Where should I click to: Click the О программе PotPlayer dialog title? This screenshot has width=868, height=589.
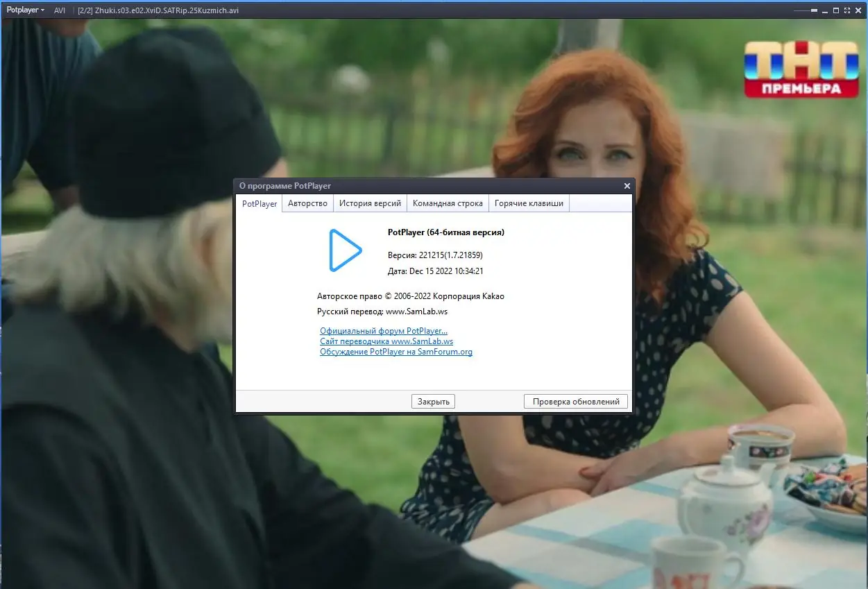[285, 186]
